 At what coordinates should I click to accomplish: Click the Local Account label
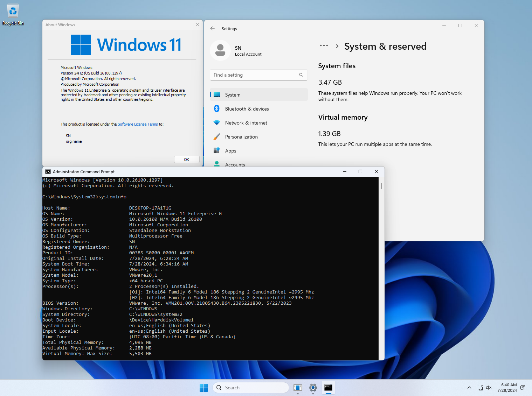pyautogui.click(x=248, y=54)
